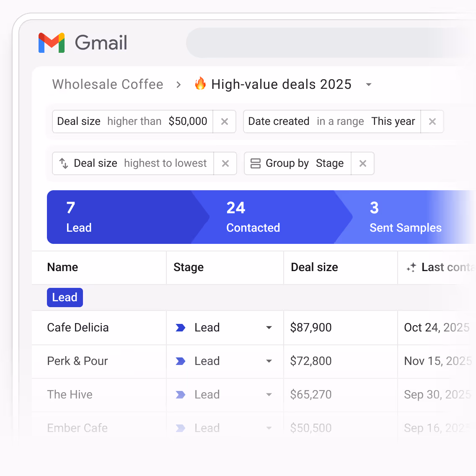
Task: Remove the Date created This year filter
Action: [432, 122]
